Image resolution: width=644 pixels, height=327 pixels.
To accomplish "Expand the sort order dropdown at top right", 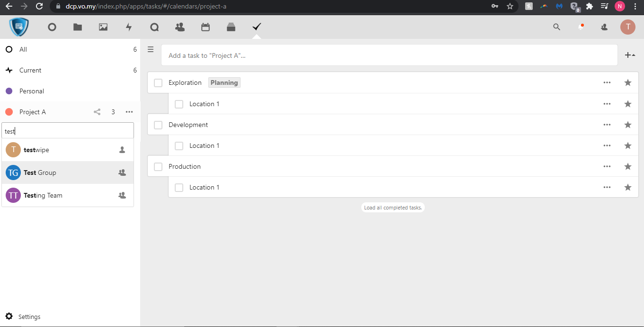I will pos(630,55).
